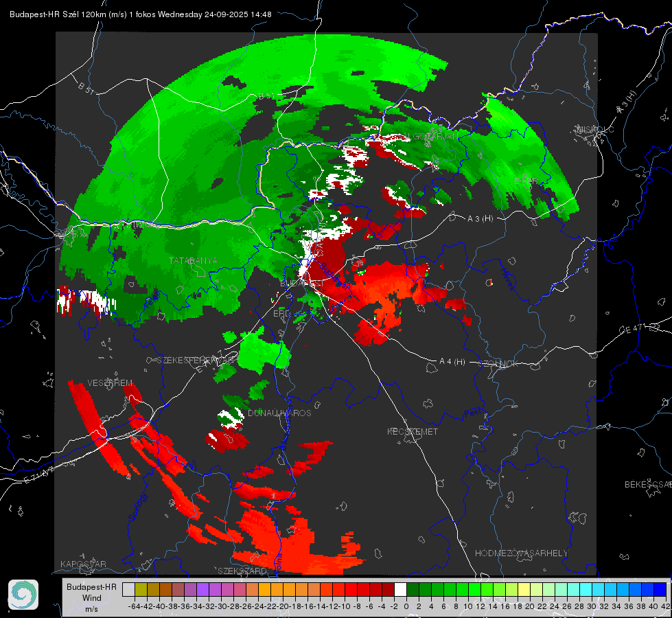Click the SALGOTARJAN city label
672x618 pixels.
point(426,136)
